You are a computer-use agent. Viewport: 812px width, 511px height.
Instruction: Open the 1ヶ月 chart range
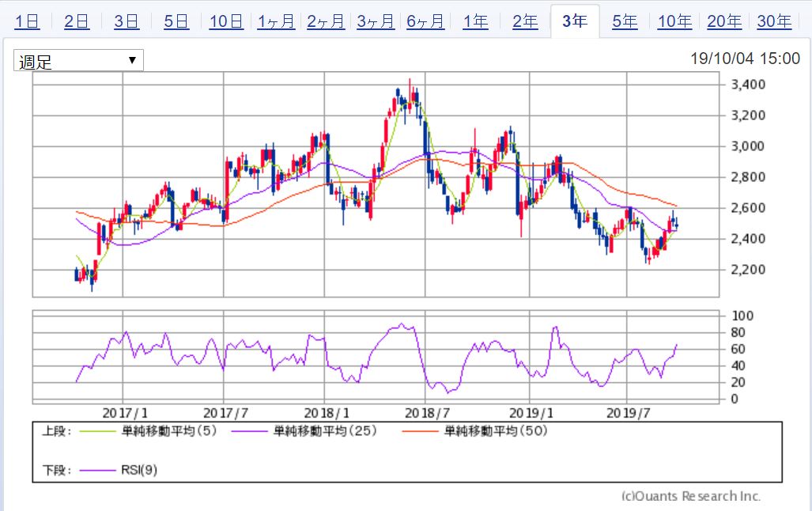[x=276, y=22]
